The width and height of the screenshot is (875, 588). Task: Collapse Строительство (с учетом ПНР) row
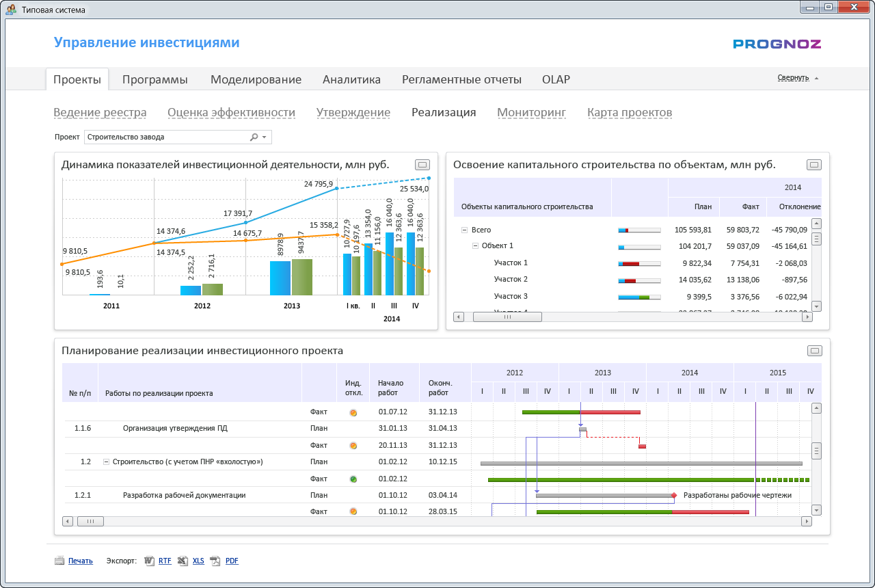point(106,462)
